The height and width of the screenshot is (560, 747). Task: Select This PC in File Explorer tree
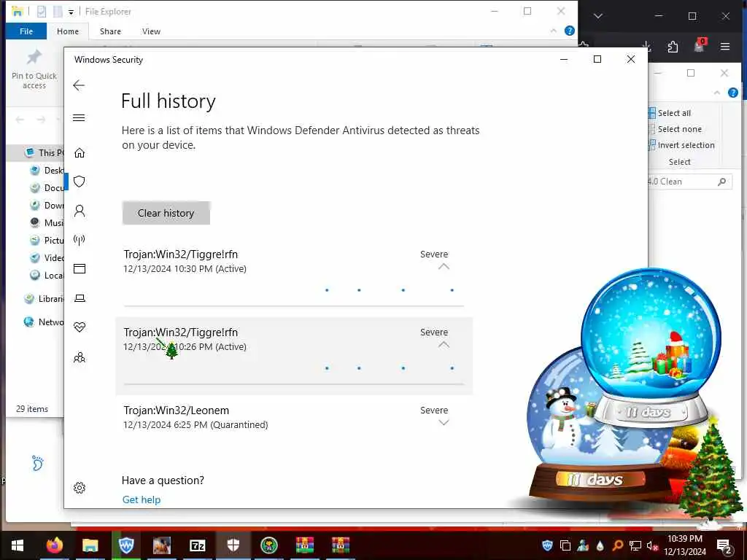[x=44, y=152]
